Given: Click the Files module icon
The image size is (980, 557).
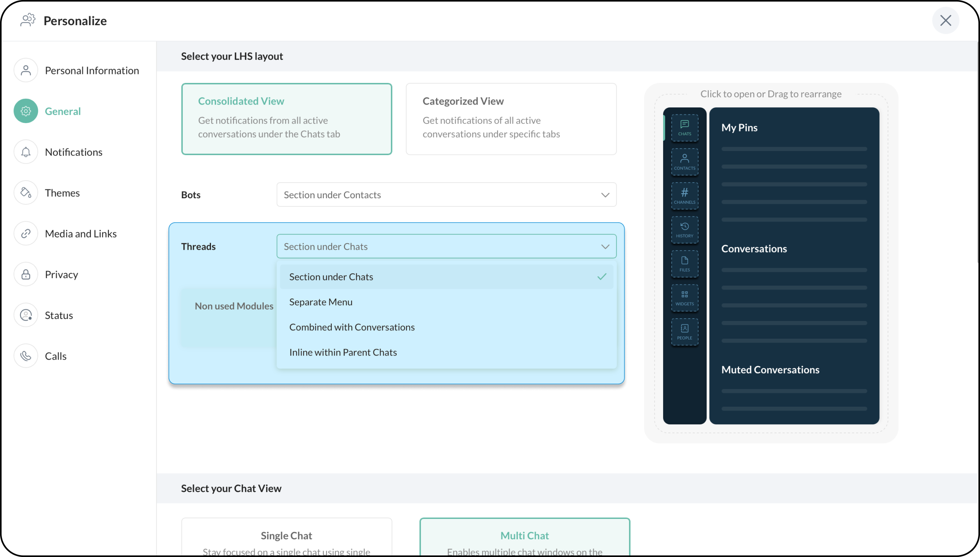Looking at the screenshot, I should (684, 264).
